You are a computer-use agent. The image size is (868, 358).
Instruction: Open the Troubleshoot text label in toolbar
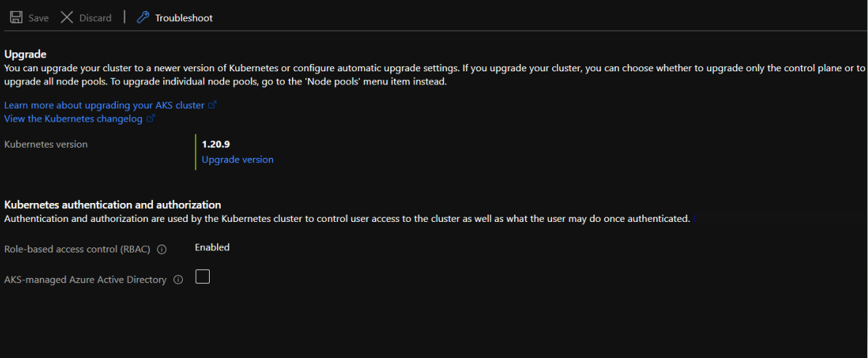[x=184, y=17]
